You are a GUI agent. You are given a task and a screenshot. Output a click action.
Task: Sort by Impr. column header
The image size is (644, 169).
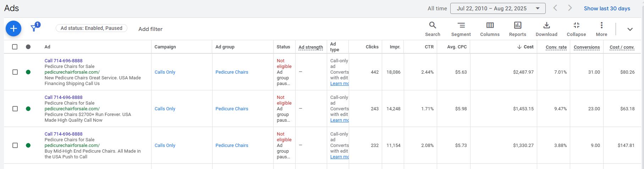tap(395, 47)
